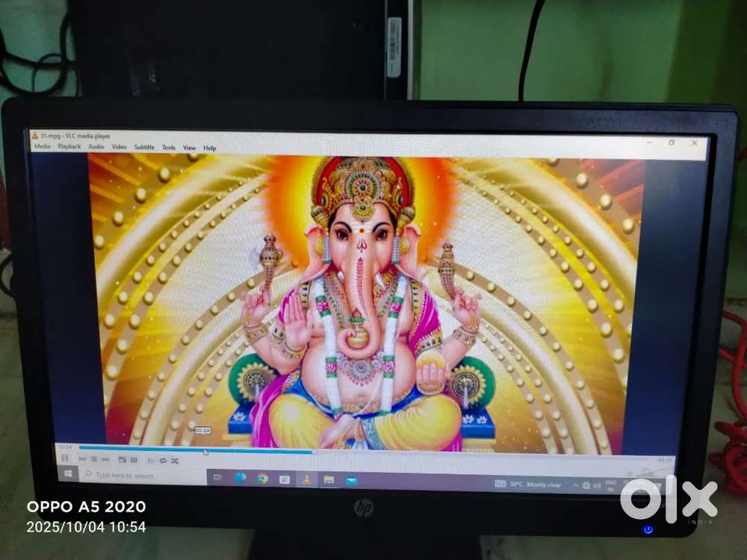Expand the Audio menu
The height and width of the screenshot is (560, 747).
tap(96, 147)
